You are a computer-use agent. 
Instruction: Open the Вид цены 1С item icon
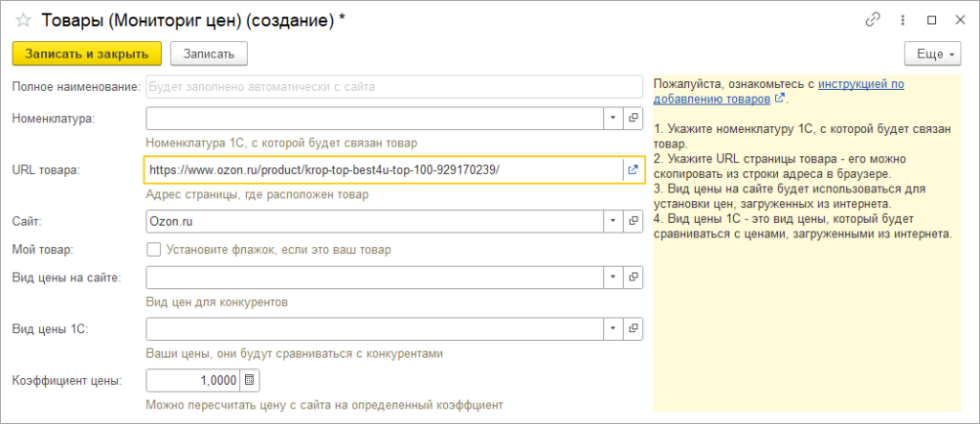(633, 327)
